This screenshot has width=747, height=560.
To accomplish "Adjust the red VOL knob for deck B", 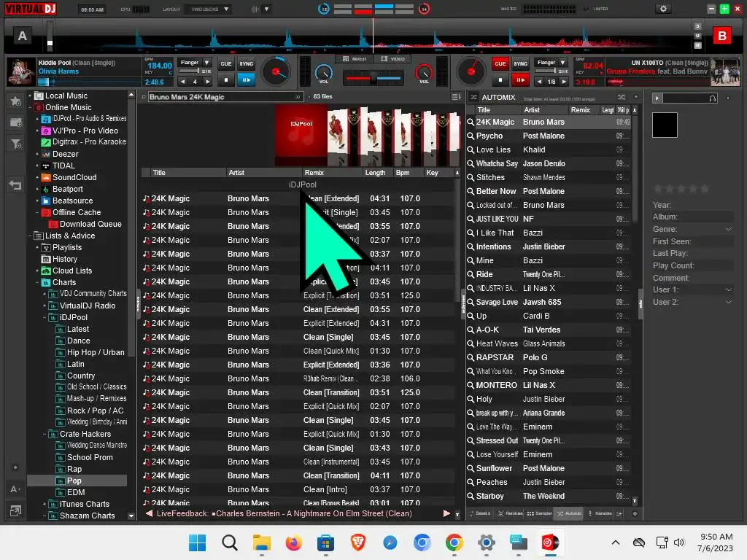I will [424, 73].
